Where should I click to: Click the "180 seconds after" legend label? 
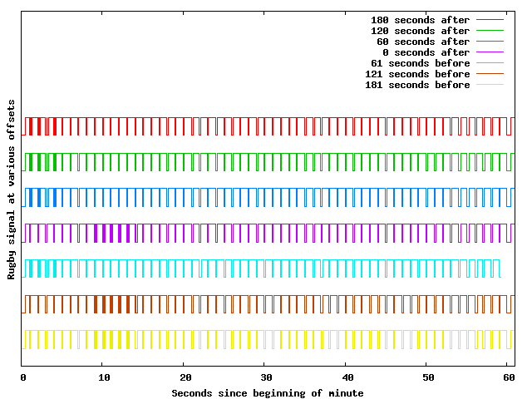pos(420,20)
